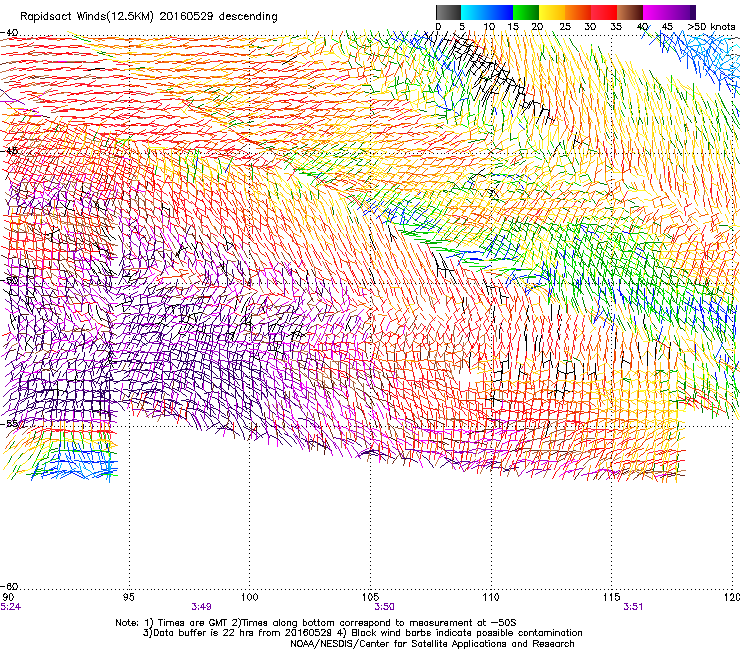Click the brown 35-40 knots legend swatch
The height and width of the screenshot is (650, 740).
click(630, 12)
